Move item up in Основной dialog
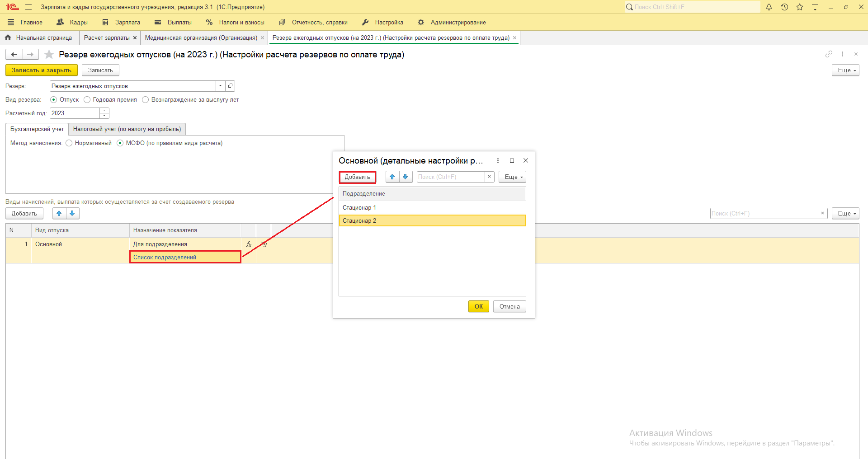 392,177
